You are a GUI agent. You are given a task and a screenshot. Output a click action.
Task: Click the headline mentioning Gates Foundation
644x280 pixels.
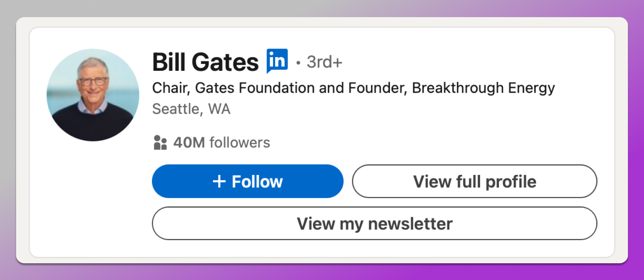coord(353,87)
